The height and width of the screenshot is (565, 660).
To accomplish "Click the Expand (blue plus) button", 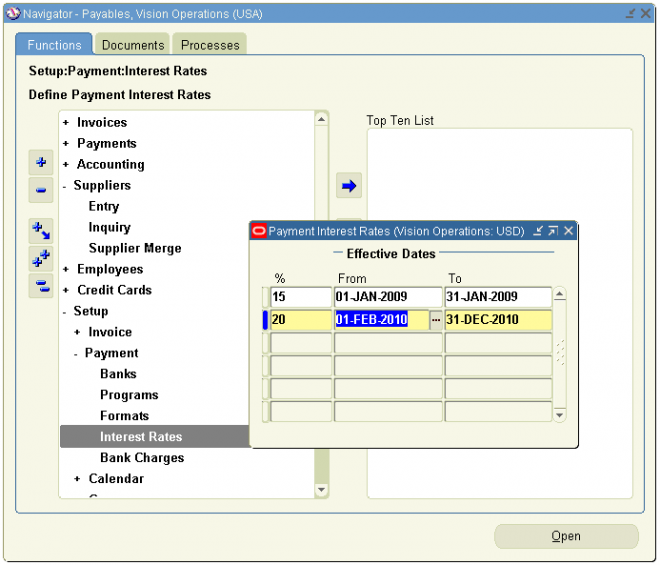I will coord(41,163).
